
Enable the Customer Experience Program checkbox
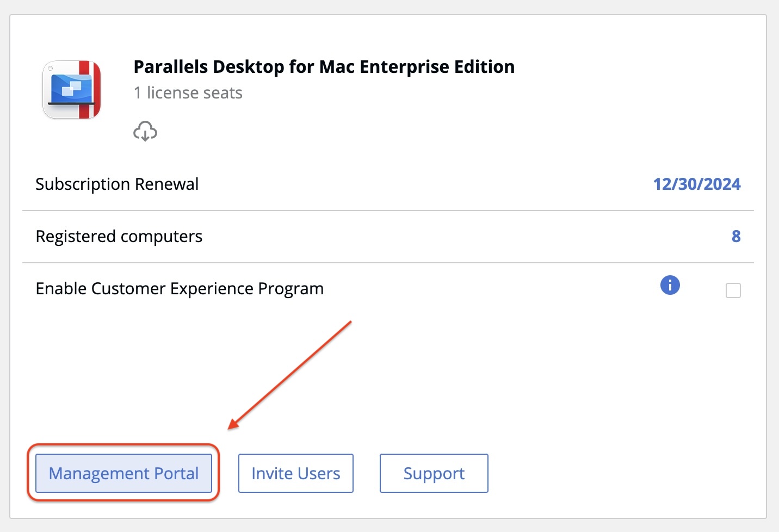point(733,290)
